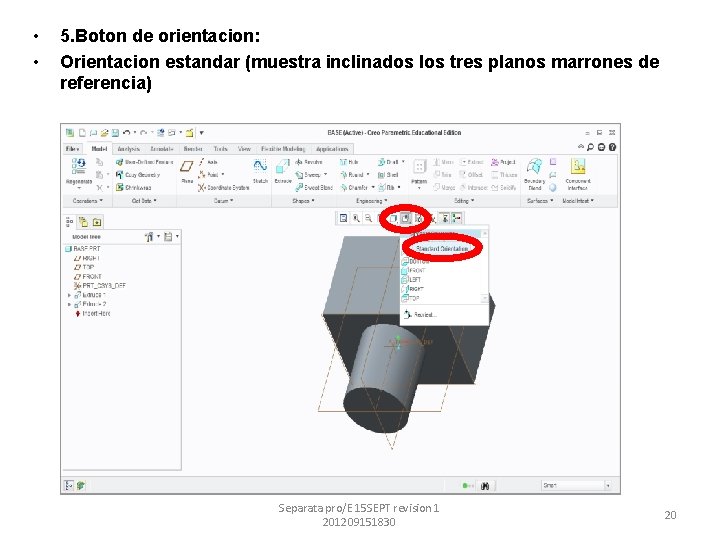Expand the Datum group dropdown
This screenshot has width=720, height=540.
pos(223,201)
